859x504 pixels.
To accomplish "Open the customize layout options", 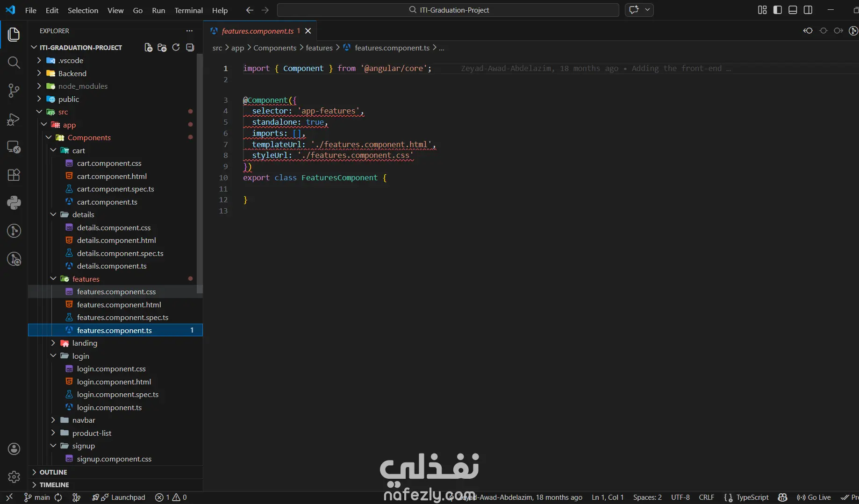I will click(762, 10).
